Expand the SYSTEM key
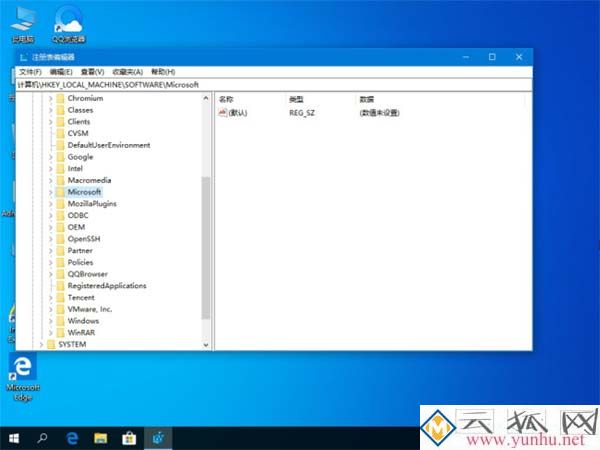 click(41, 344)
